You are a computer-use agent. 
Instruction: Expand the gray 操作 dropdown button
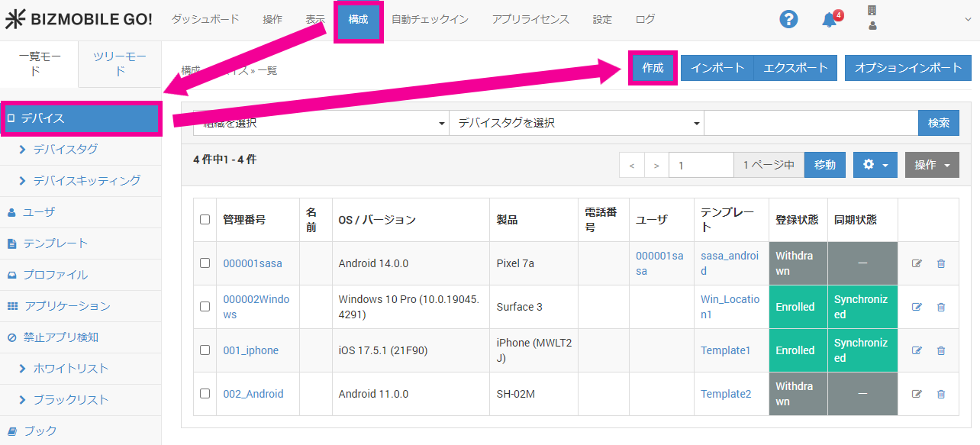(x=931, y=165)
